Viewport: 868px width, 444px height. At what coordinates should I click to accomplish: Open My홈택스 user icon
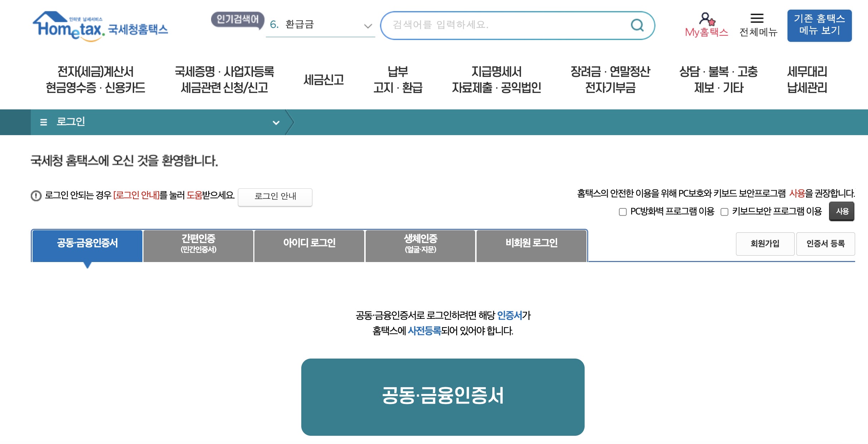click(x=706, y=19)
